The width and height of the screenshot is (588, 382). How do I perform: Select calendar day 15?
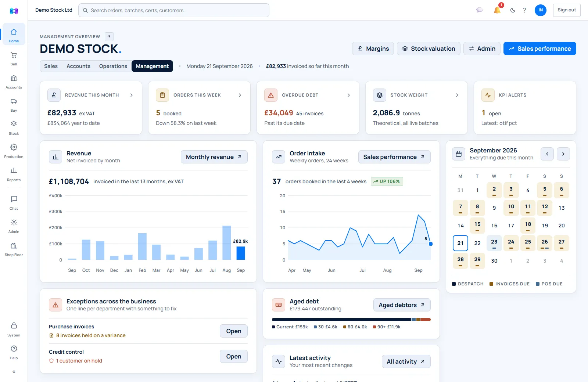click(477, 226)
